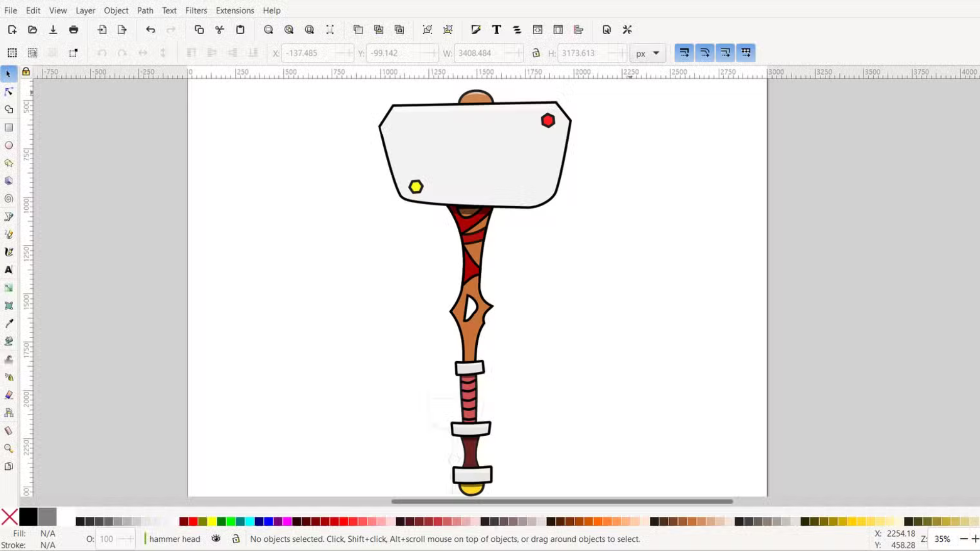Image resolution: width=980 pixels, height=551 pixels.
Task: Click the Undo arrow icon
Action: 150,30
